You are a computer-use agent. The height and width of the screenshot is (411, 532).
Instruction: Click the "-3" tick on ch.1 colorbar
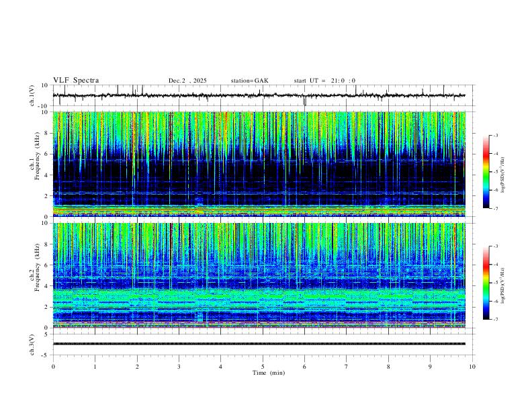pyautogui.click(x=495, y=135)
